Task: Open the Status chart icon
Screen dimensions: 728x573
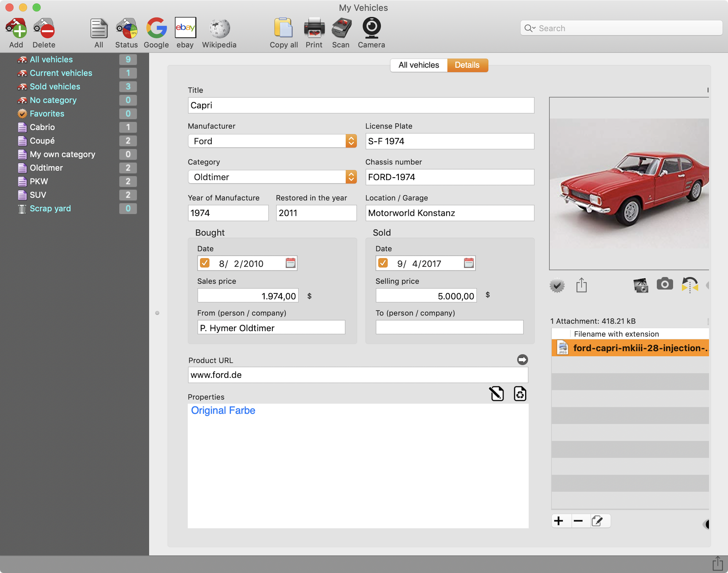Action: 126,28
